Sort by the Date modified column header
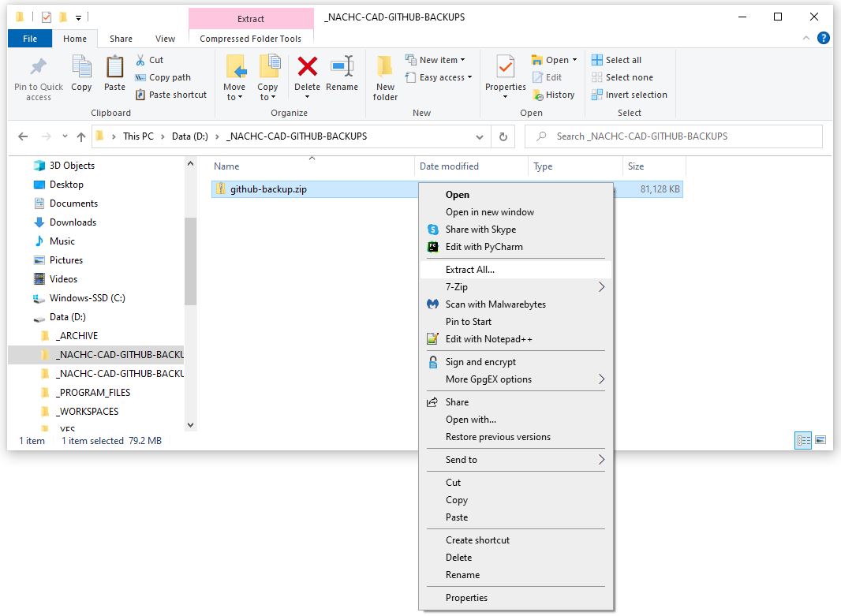The height and width of the screenshot is (616, 841). coord(471,166)
